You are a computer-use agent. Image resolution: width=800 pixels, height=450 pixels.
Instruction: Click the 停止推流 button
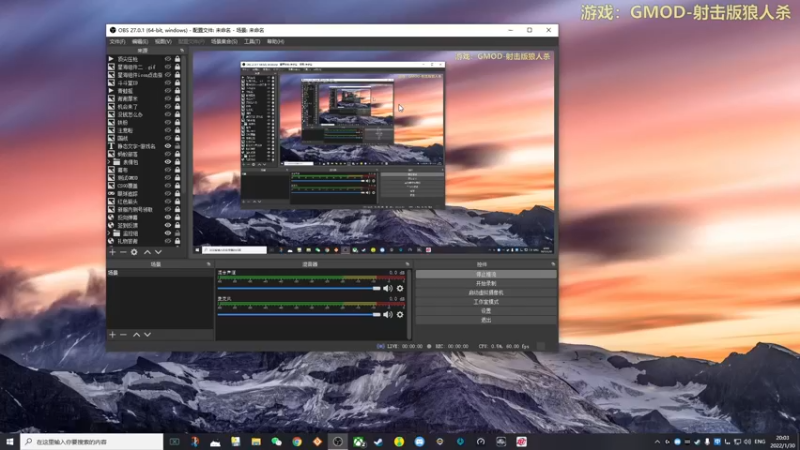[x=486, y=274]
